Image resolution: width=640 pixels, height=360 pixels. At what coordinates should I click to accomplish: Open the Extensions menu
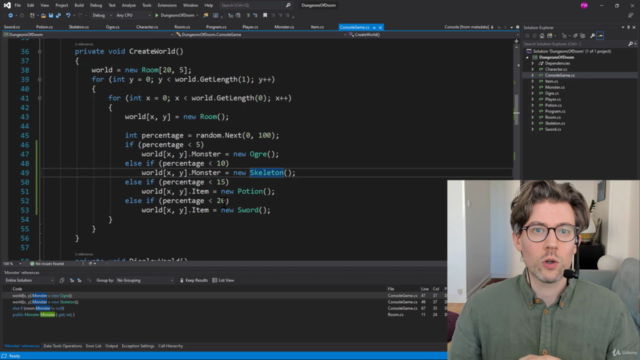click(x=167, y=5)
